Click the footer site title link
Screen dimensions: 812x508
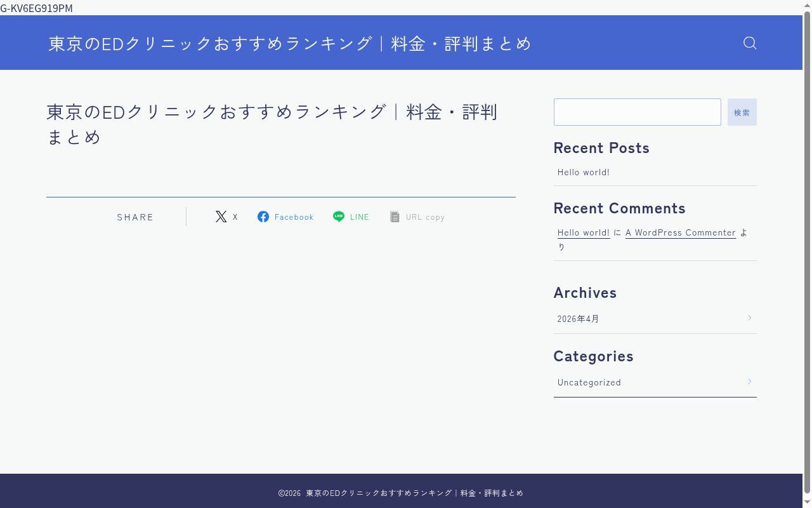point(415,493)
